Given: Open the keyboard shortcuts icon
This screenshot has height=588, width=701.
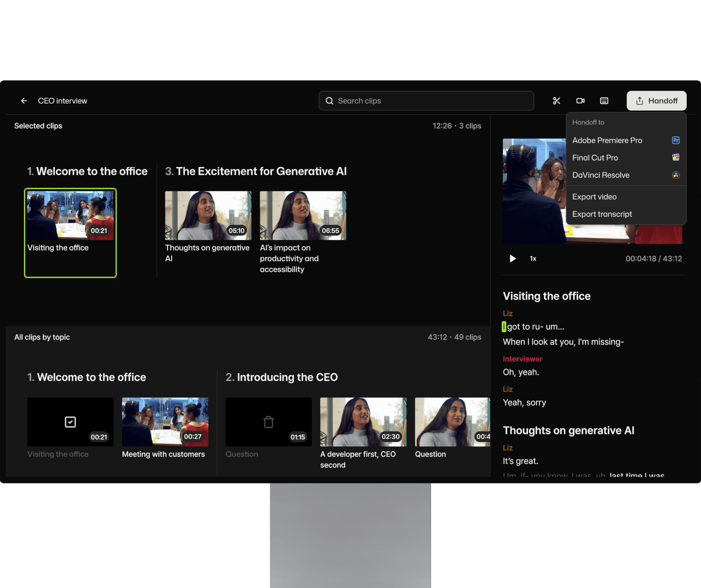Looking at the screenshot, I should point(604,101).
